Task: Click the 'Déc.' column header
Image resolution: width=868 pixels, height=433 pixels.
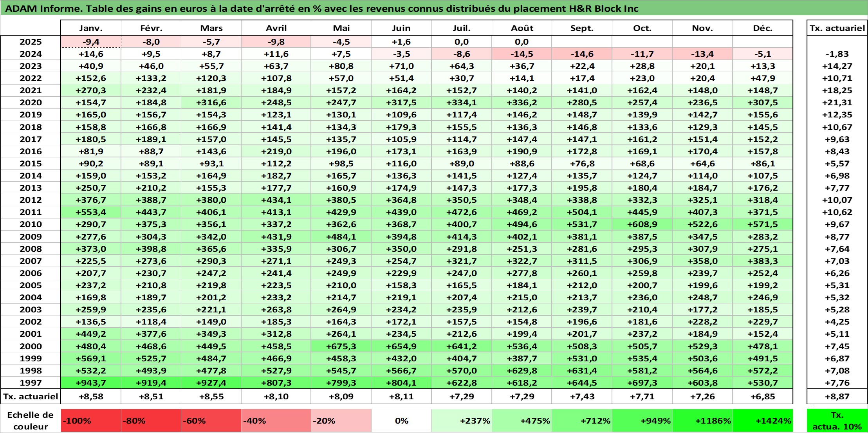Action: [763, 28]
